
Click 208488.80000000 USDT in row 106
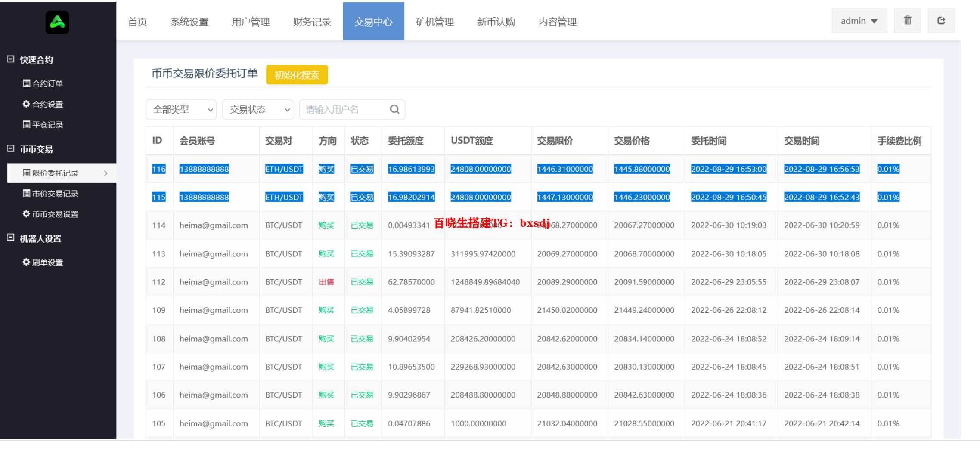tap(483, 395)
